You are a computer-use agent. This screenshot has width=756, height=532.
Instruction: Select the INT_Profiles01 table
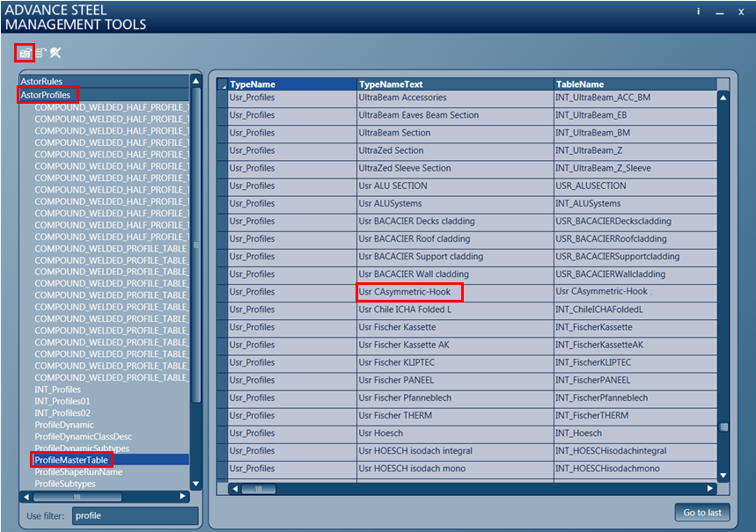62,401
